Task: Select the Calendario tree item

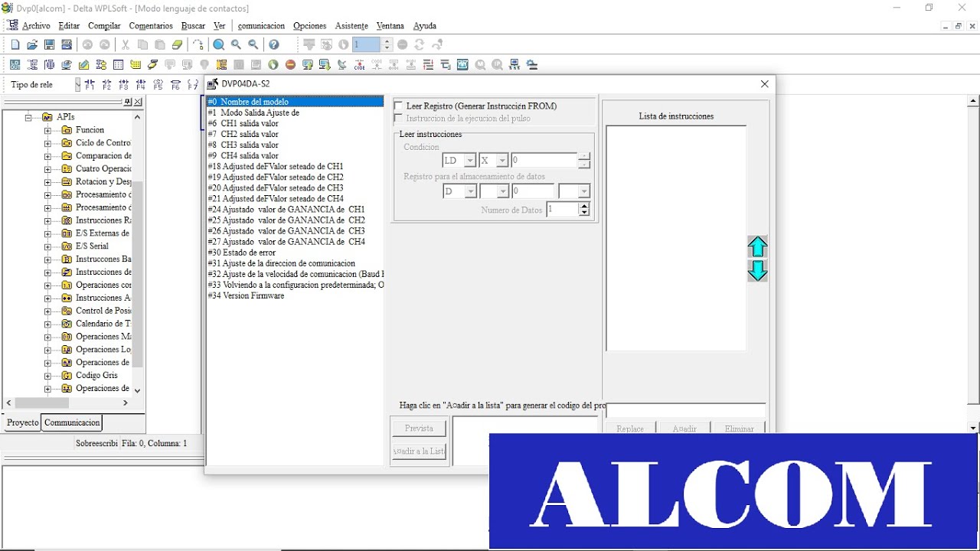Action: coord(103,324)
